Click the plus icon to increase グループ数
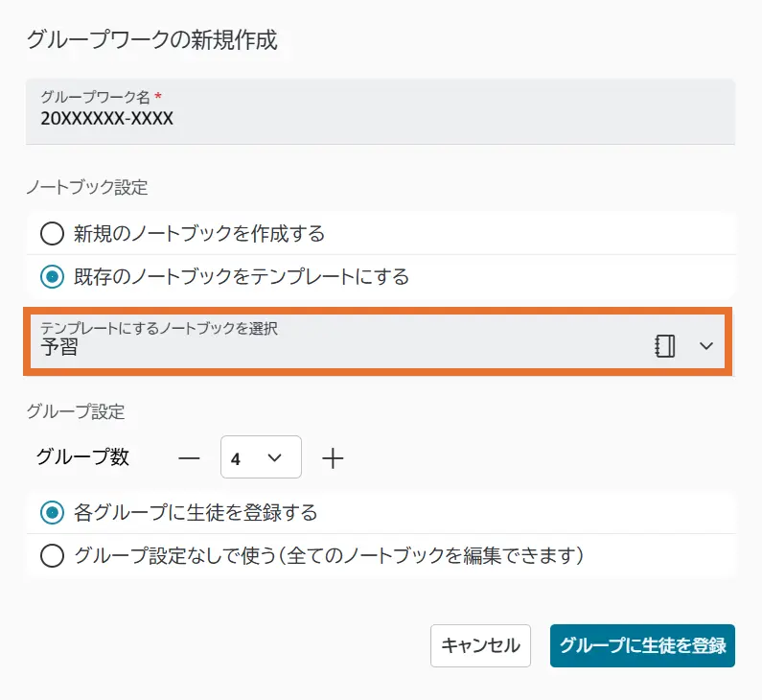This screenshot has width=762, height=700. coord(333,458)
